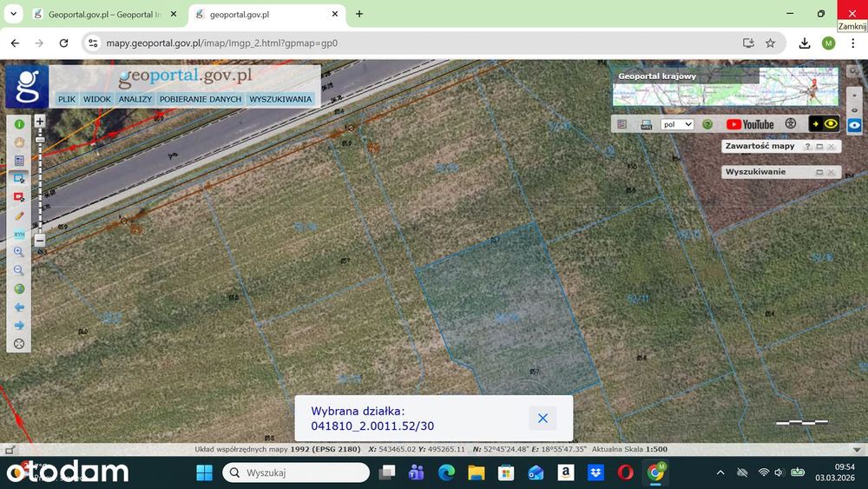Open help for Zawartość mapy panel

tap(807, 146)
